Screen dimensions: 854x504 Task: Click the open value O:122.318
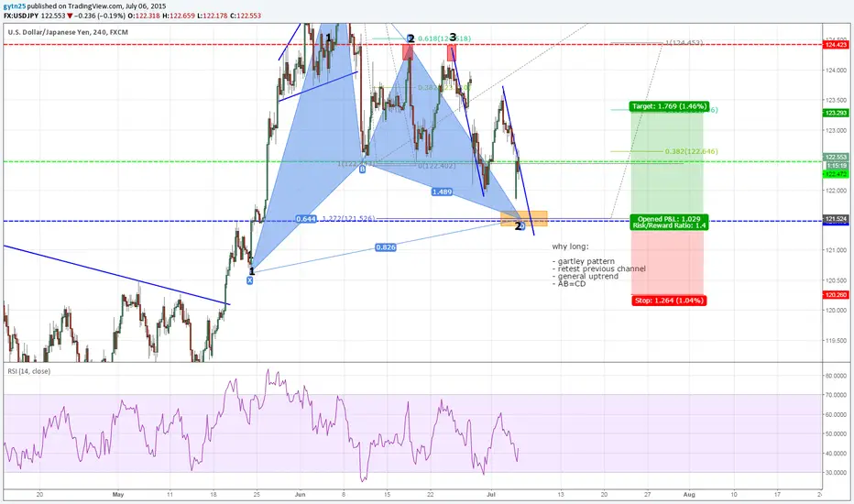point(145,16)
